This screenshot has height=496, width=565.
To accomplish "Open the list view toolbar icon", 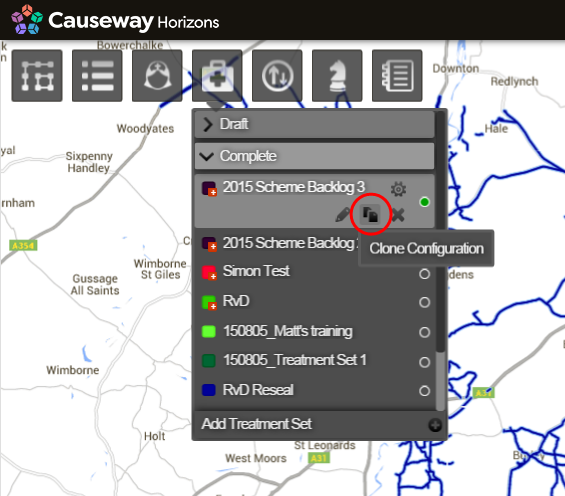I will tap(97, 76).
